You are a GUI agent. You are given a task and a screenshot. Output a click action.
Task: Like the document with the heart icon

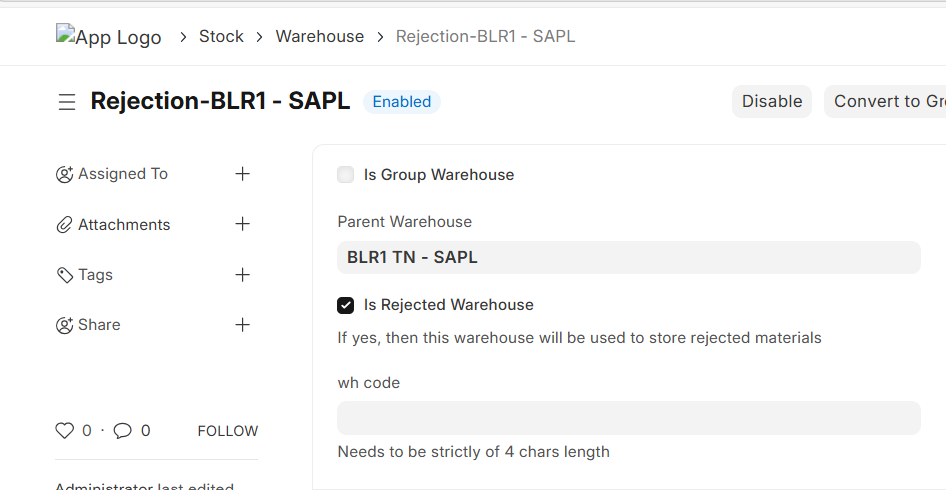coord(65,431)
